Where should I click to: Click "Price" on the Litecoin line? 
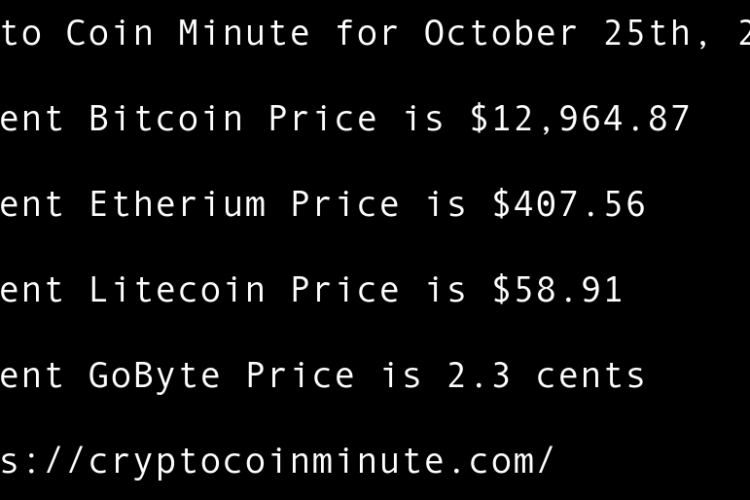click(345, 290)
